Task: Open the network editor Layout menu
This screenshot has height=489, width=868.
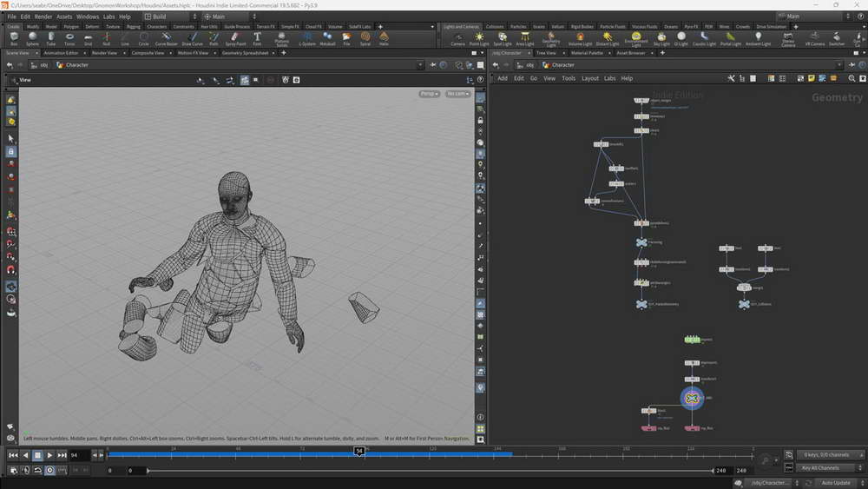Action: [590, 79]
